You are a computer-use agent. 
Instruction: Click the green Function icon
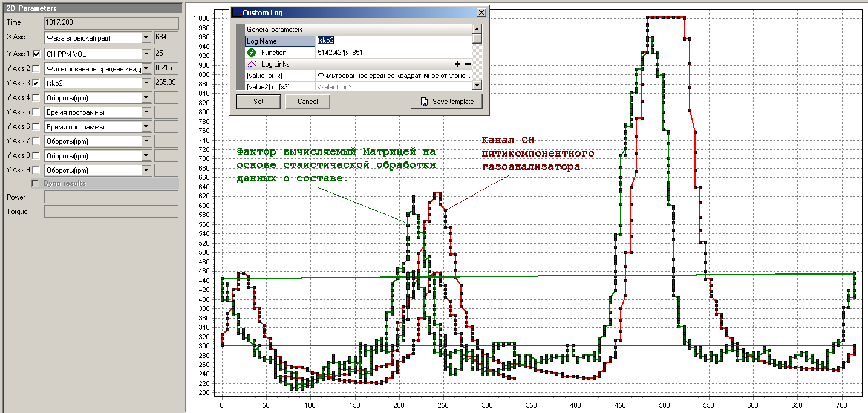pyautogui.click(x=252, y=53)
